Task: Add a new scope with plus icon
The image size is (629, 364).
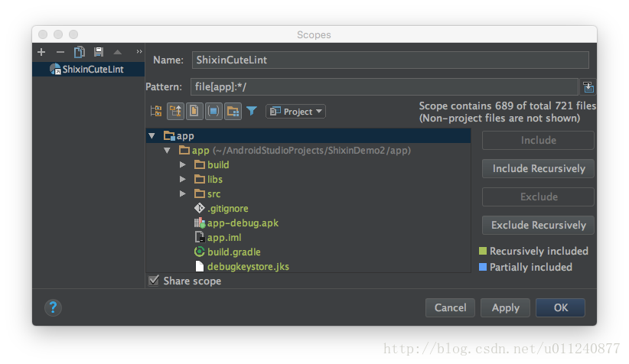Action: (41, 52)
